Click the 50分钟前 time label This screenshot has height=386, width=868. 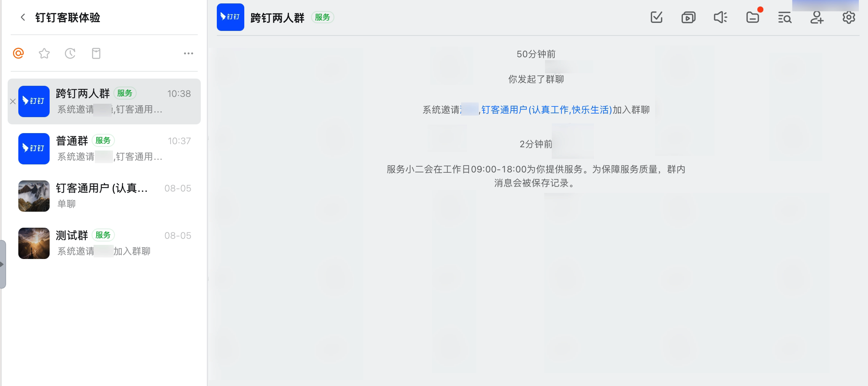[x=536, y=54]
